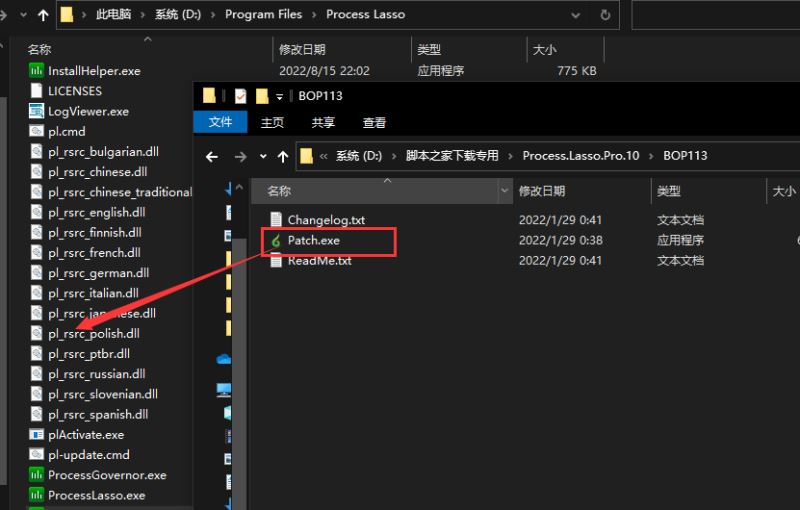Image resolution: width=800 pixels, height=510 pixels.
Task: Select pl_rsrc_finnish.dll file
Action: point(86,233)
